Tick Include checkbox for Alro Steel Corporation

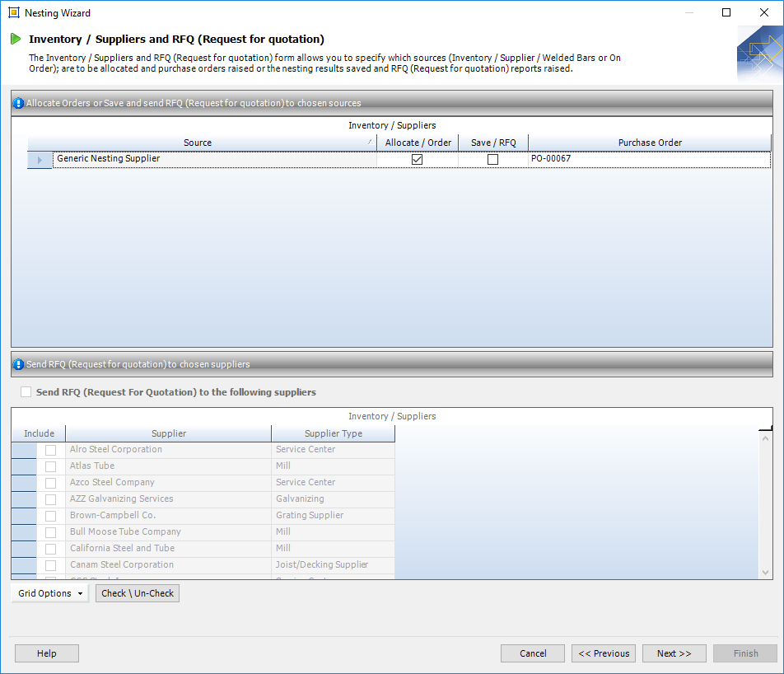point(51,450)
